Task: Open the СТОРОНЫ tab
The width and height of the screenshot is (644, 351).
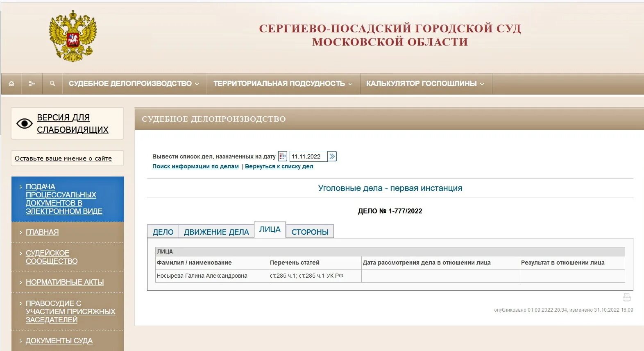Action: click(310, 232)
